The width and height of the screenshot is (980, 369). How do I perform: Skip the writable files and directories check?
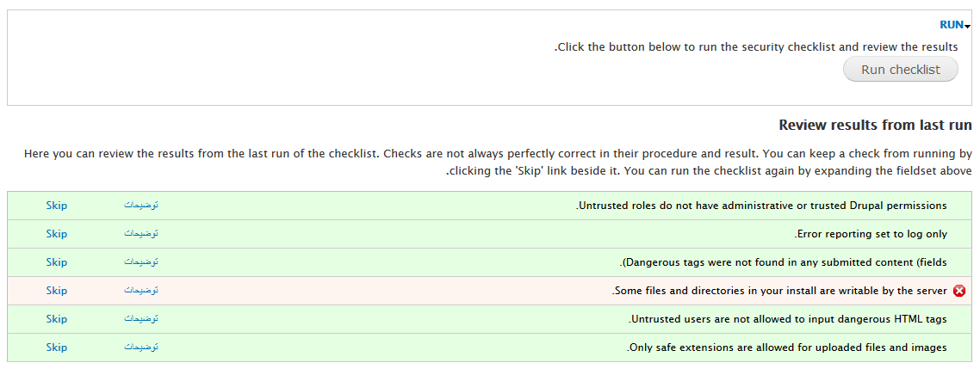pyautogui.click(x=56, y=291)
